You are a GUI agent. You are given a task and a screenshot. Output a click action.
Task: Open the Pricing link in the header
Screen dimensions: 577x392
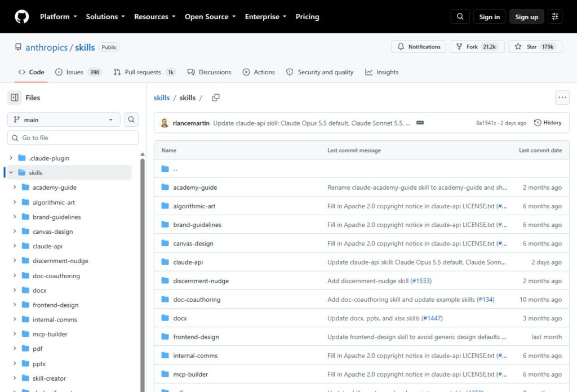(x=307, y=16)
